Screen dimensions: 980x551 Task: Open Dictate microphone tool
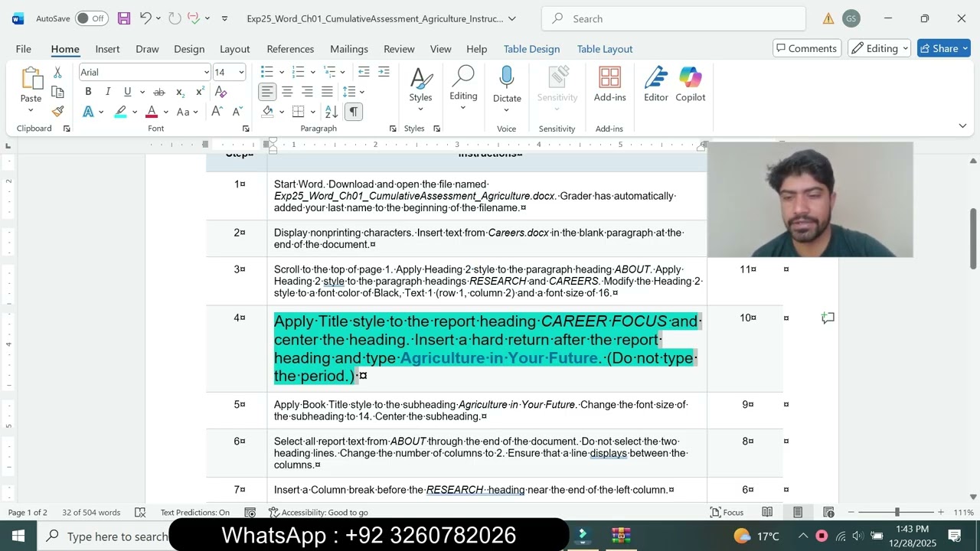coord(507,85)
